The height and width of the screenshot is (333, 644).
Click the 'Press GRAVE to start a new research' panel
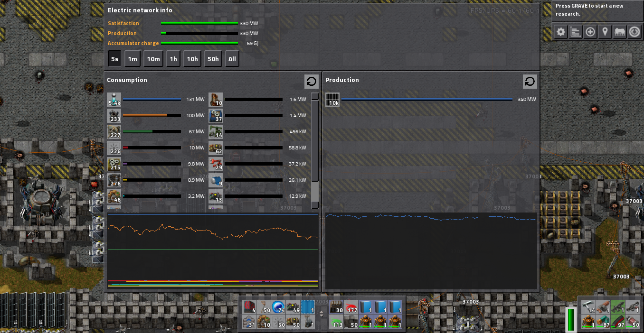[x=597, y=10]
